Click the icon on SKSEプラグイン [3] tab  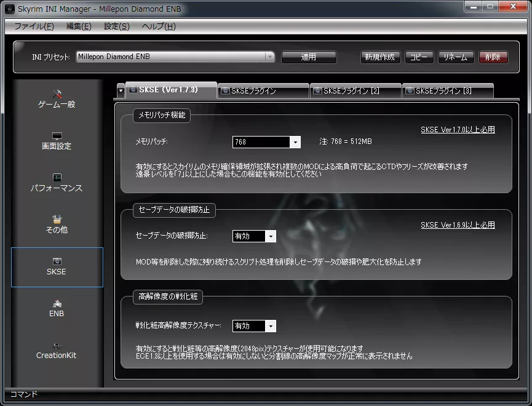[x=410, y=90]
